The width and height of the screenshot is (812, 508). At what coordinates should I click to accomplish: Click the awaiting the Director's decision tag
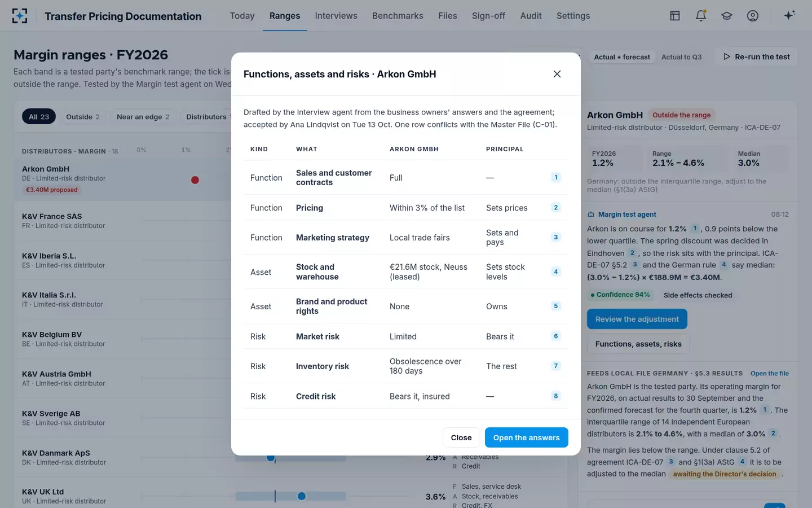[x=725, y=474]
